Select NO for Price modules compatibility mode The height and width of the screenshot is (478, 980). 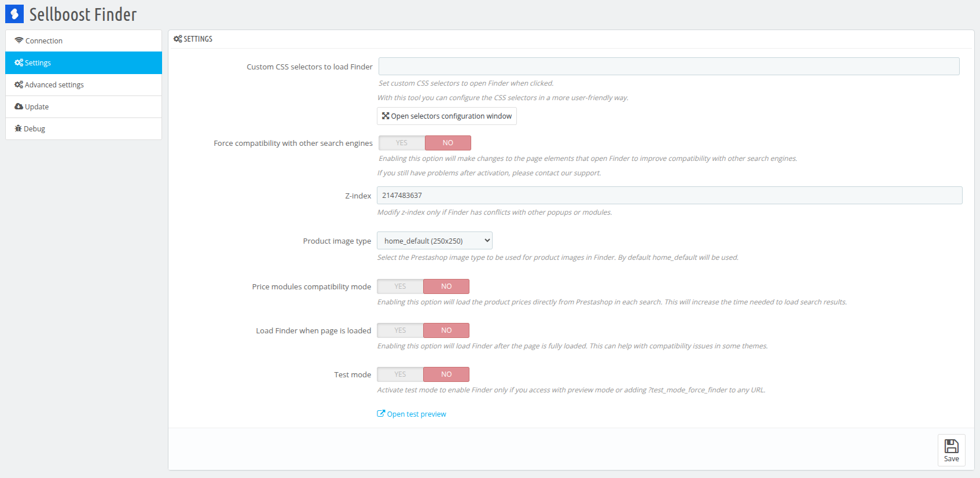(446, 286)
